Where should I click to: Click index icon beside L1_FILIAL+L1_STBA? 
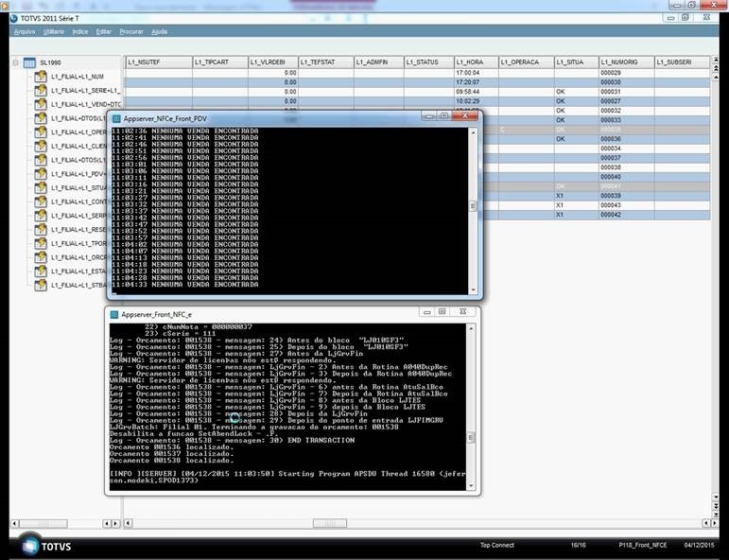coord(41,285)
